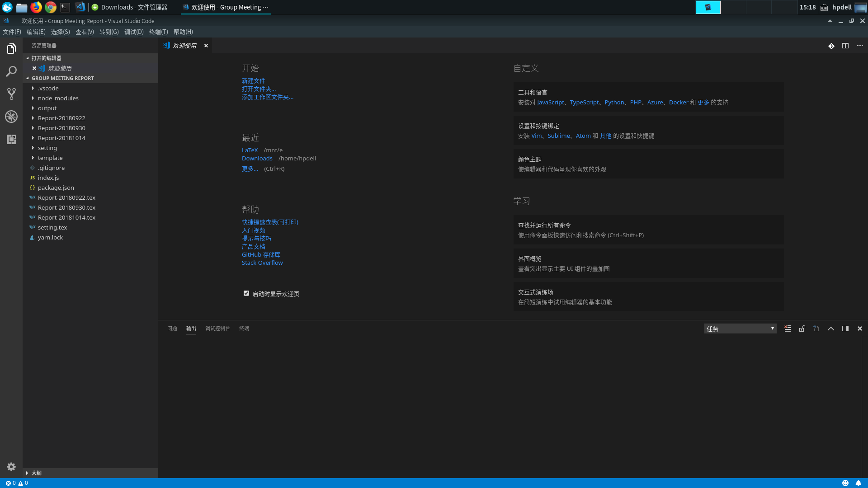Open the Source Control view
The height and width of the screenshot is (488, 868).
(x=11, y=94)
